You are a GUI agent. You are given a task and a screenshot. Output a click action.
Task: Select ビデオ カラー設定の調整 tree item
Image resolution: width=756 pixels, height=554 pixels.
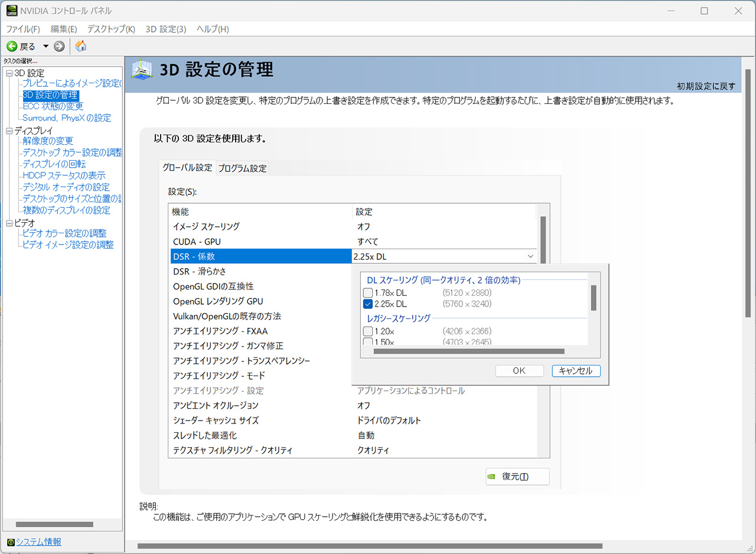[64, 233]
